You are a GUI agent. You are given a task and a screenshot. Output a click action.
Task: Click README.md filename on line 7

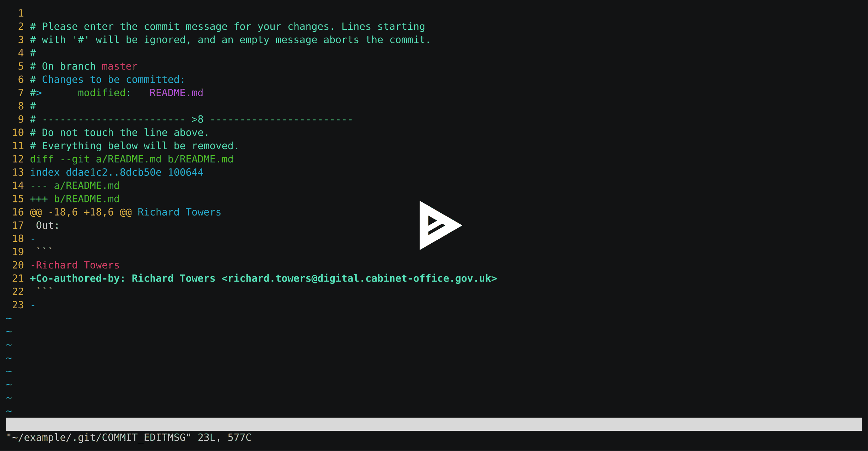pyautogui.click(x=176, y=93)
